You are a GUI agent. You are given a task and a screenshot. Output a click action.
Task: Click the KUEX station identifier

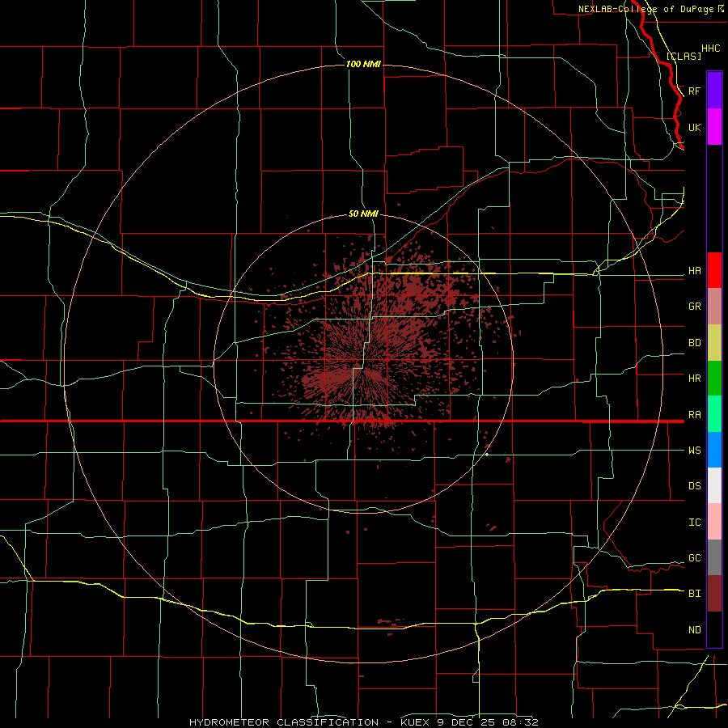(x=416, y=722)
